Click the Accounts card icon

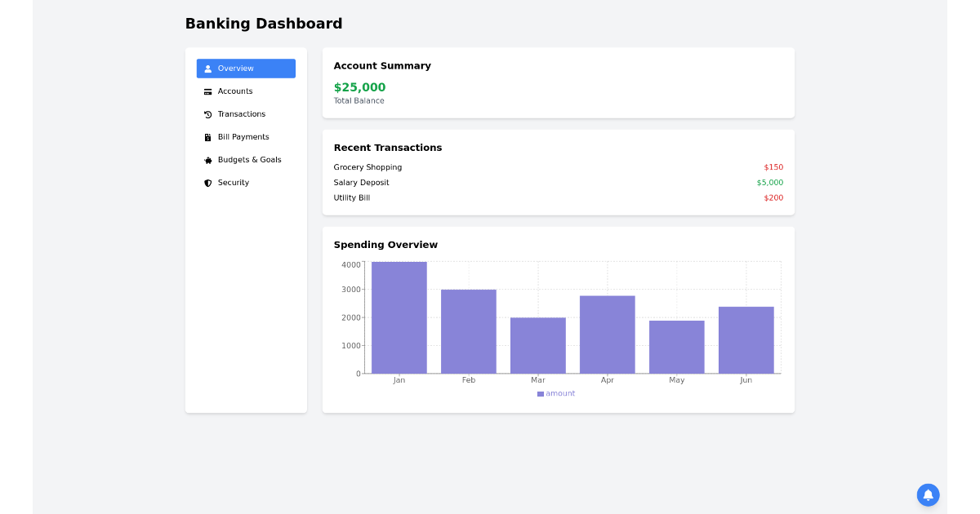pyautogui.click(x=207, y=91)
